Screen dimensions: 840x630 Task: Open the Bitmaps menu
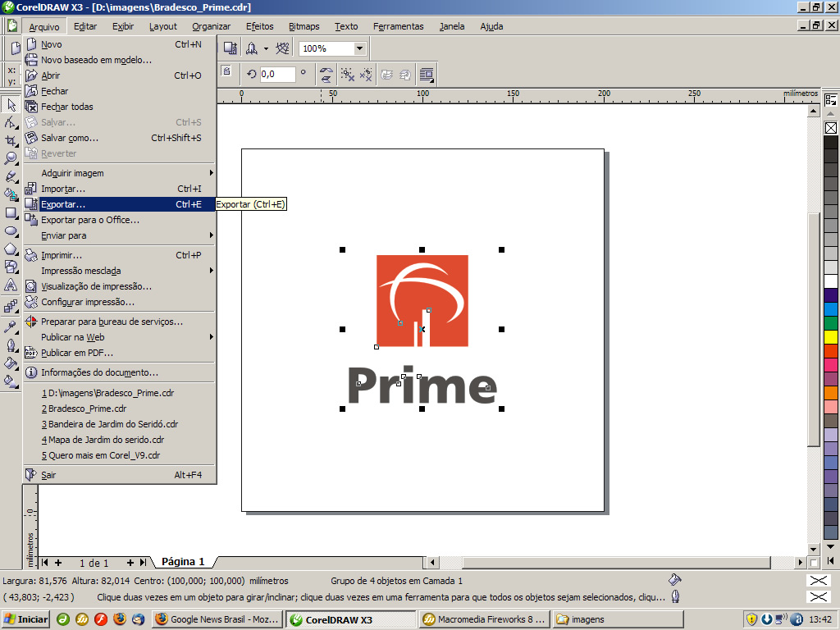click(304, 26)
